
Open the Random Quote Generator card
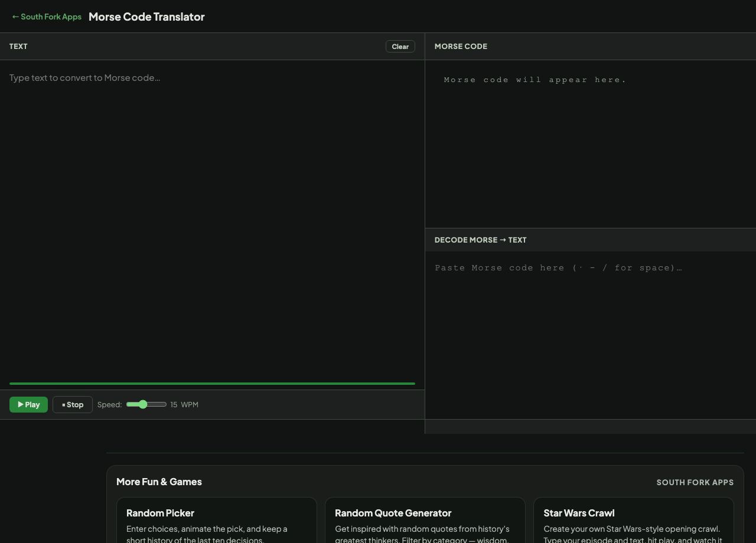[x=425, y=521]
